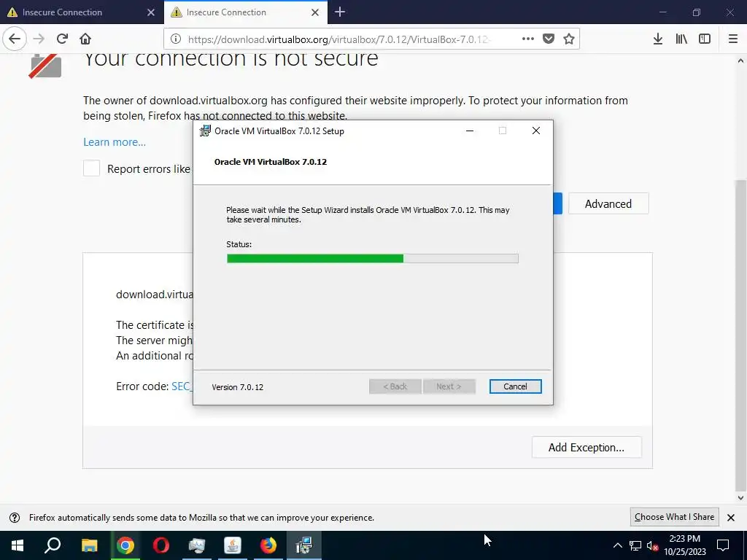The width and height of the screenshot is (747, 560).
Task: Minimize the VirtualBox Setup dialog
Action: [x=470, y=131]
